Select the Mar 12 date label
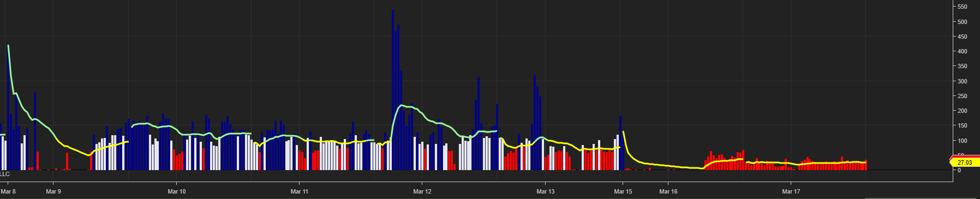 (422, 191)
